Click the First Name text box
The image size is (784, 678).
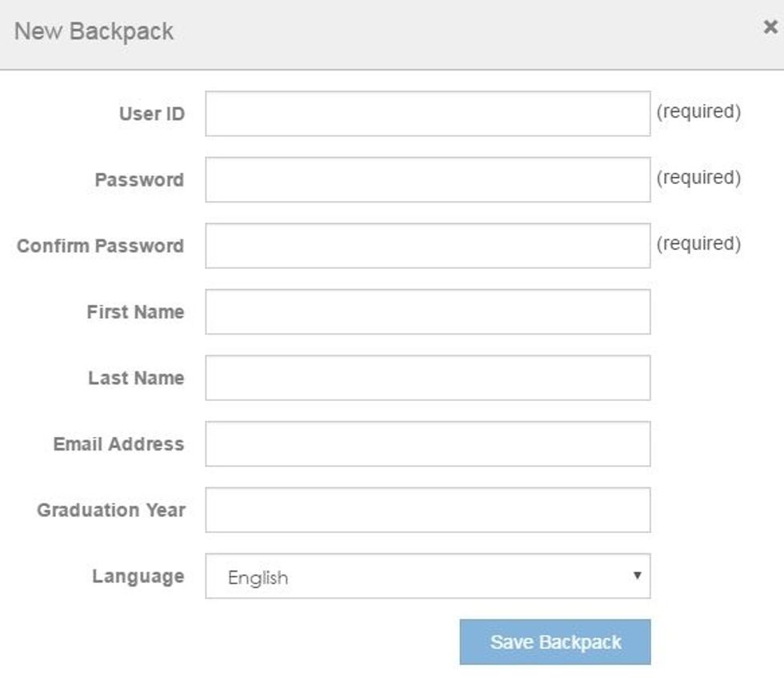pyautogui.click(x=428, y=311)
